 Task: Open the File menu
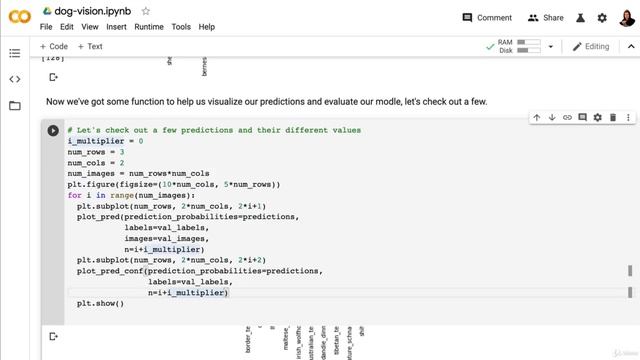(46, 27)
